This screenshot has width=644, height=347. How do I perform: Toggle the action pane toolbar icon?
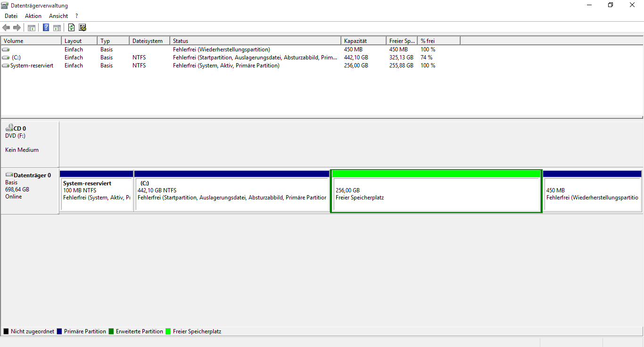click(x=57, y=28)
